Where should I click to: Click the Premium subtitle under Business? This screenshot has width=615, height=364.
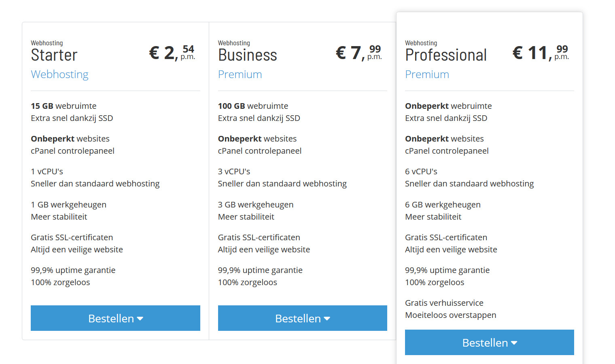click(240, 74)
